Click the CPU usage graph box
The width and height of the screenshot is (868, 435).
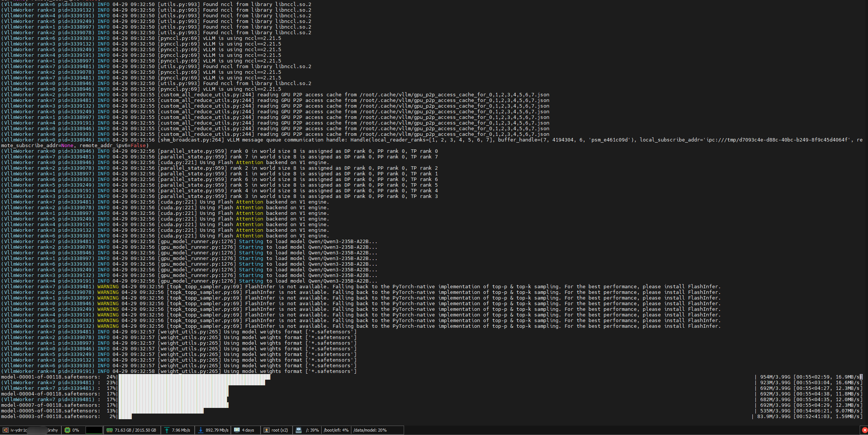[94, 430]
